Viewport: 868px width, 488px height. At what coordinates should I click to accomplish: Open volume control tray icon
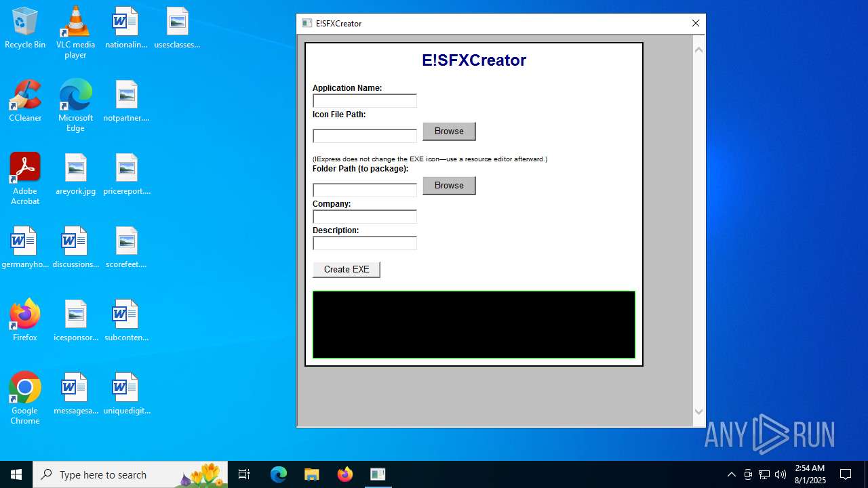point(781,474)
